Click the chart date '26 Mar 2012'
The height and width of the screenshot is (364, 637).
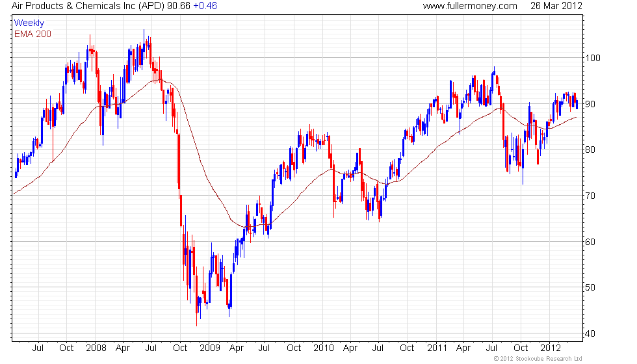pyautogui.click(x=556, y=6)
